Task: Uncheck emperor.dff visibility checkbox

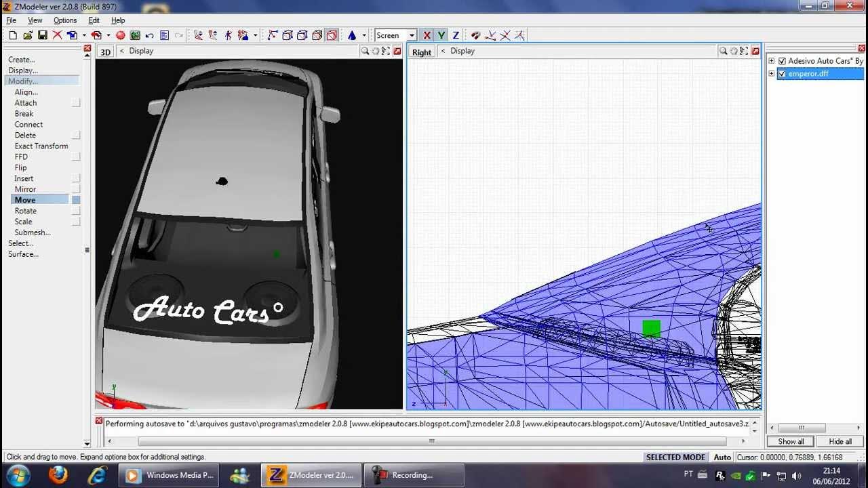Action: click(x=782, y=74)
